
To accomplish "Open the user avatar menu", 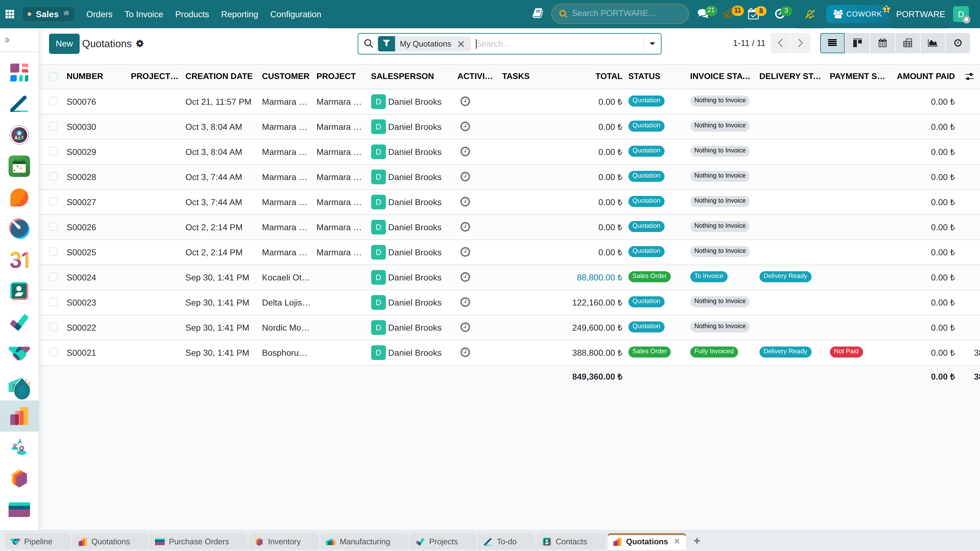I will pos(961,14).
